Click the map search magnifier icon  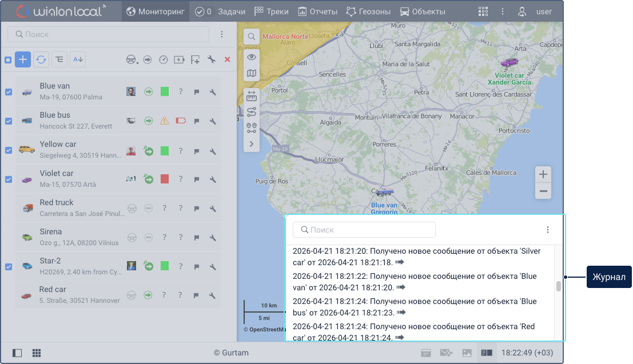pos(252,37)
